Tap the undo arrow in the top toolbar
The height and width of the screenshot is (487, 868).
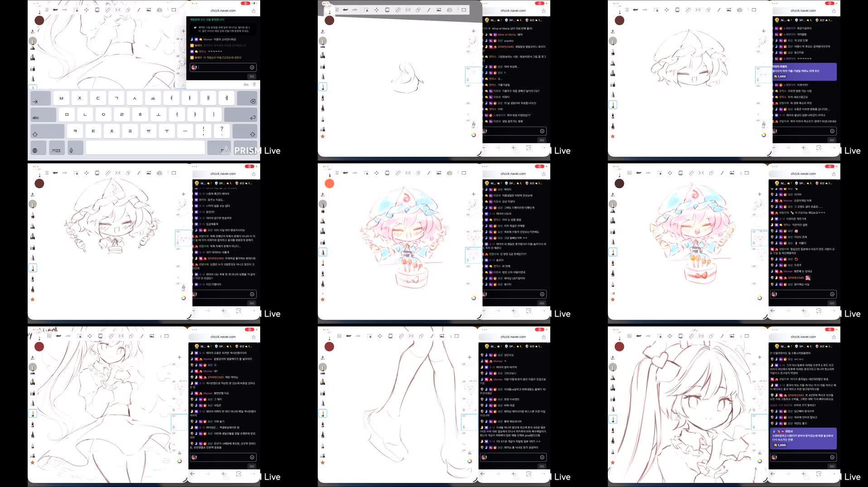point(55,9)
